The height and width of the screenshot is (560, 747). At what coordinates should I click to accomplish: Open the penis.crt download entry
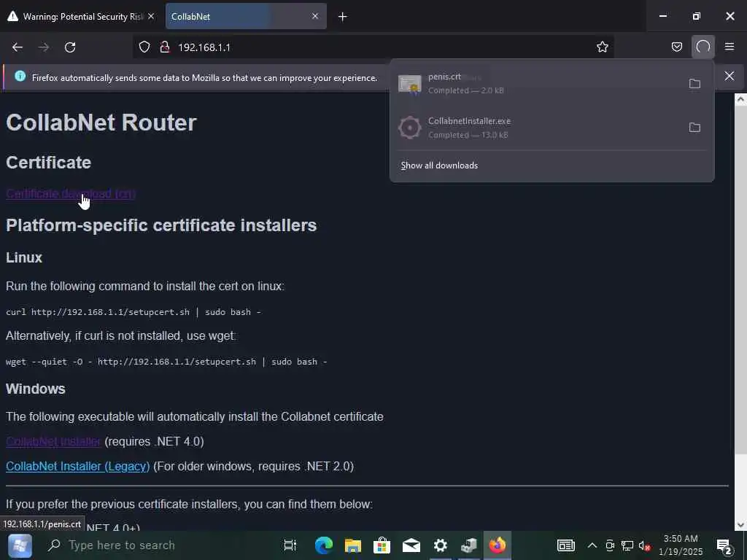click(538, 83)
